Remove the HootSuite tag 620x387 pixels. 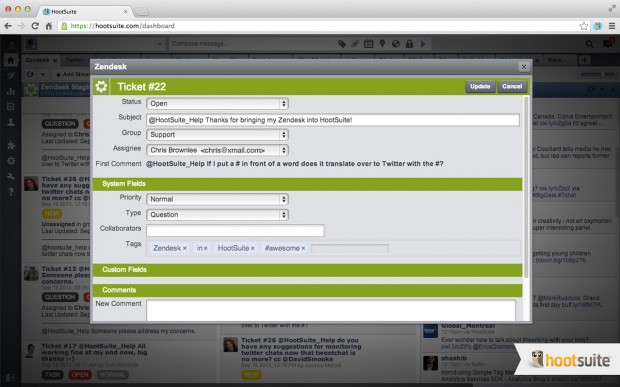tap(253, 248)
